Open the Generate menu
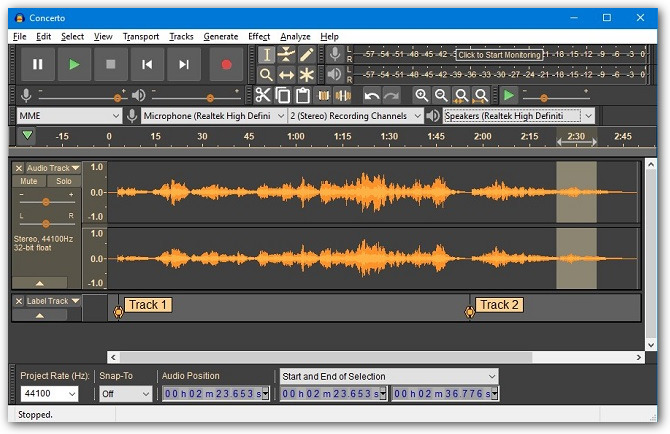The height and width of the screenshot is (434, 670). [x=220, y=36]
